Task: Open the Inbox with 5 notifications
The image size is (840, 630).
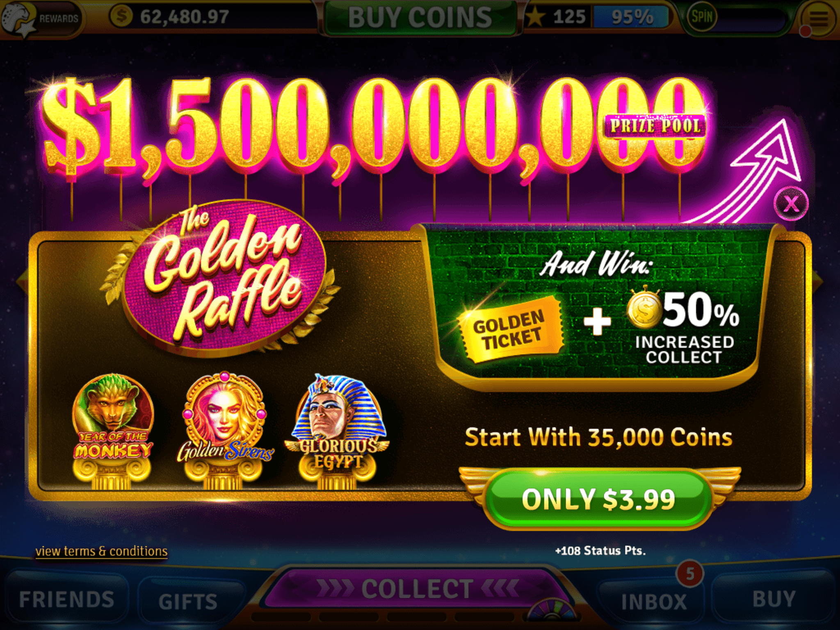Action: coord(654,601)
